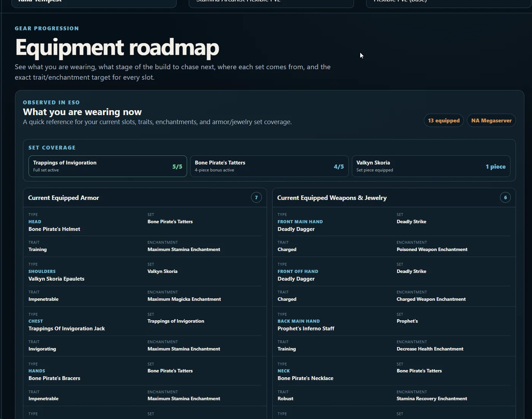The height and width of the screenshot is (419, 532).
Task: Click the SET COVERAGE label
Action: pyautogui.click(x=52, y=148)
